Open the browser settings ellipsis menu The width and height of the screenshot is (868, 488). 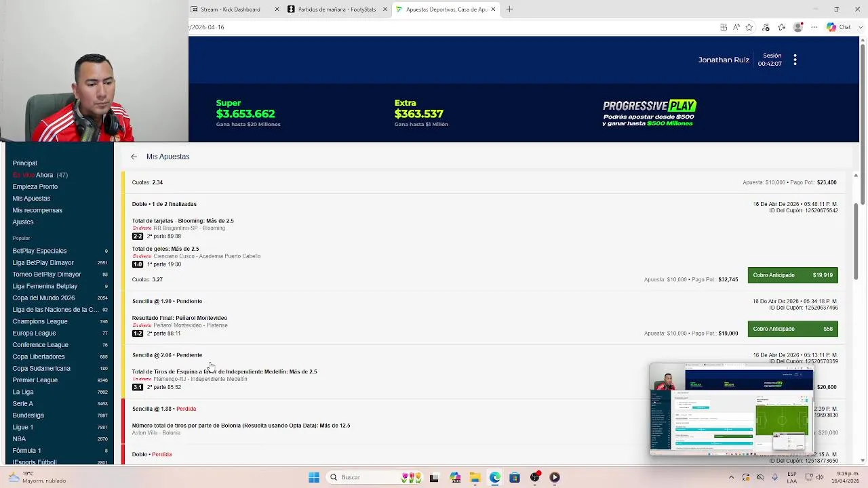[813, 27]
